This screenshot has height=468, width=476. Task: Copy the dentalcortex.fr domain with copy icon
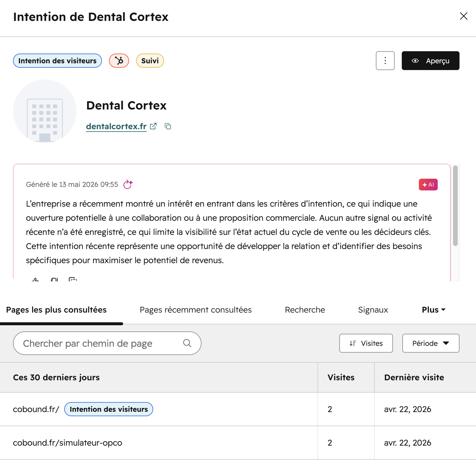click(168, 126)
